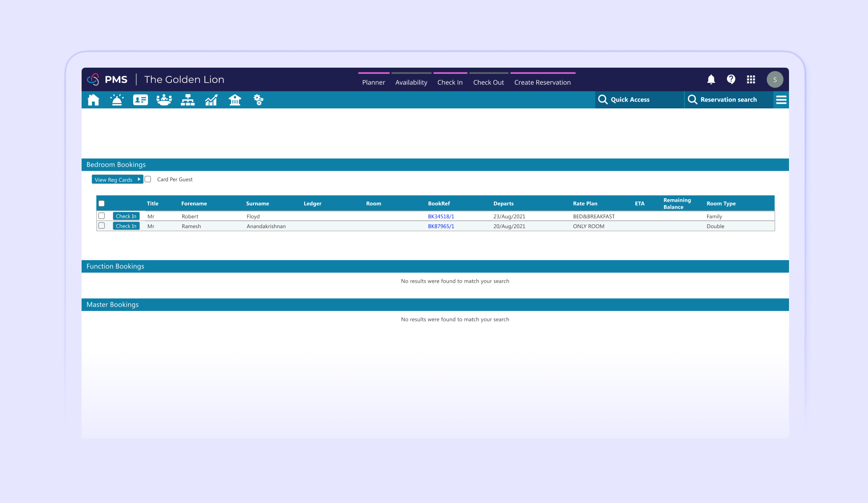
Task: Enable Card Per Guest checkbox
Action: click(148, 179)
